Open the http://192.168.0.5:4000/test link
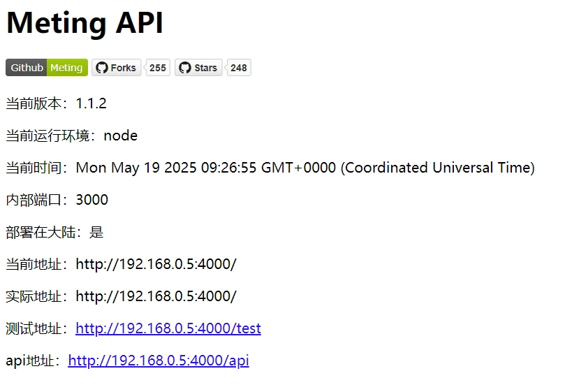588x385 pixels. pyautogui.click(x=168, y=328)
